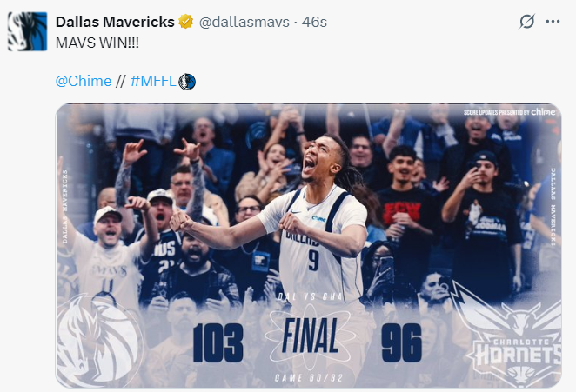Open the Dallas Mavericks profile avatar
Screen dimensions: 576x392
[x=28, y=31]
